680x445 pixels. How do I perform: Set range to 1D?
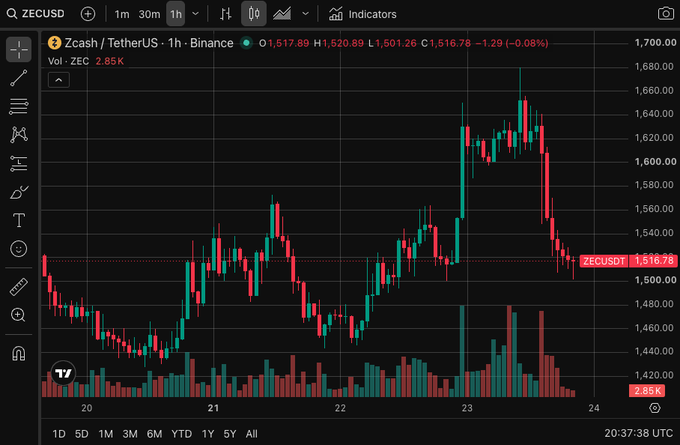pos(59,434)
